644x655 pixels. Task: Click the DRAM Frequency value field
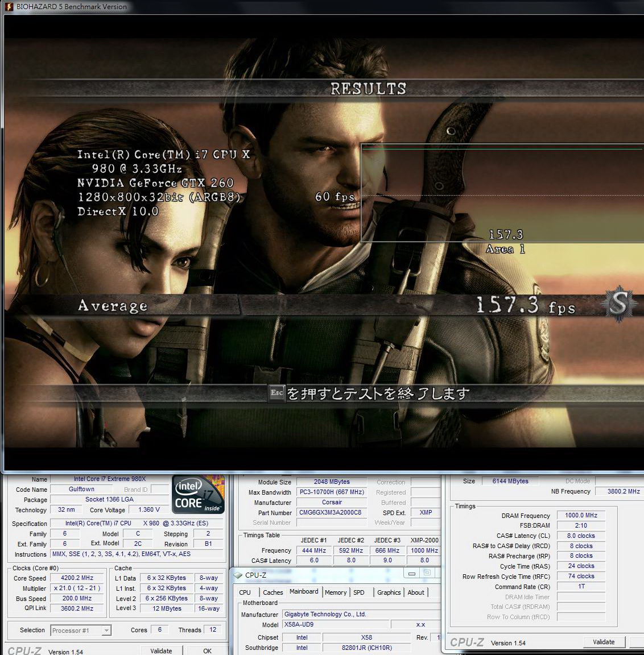[581, 515]
